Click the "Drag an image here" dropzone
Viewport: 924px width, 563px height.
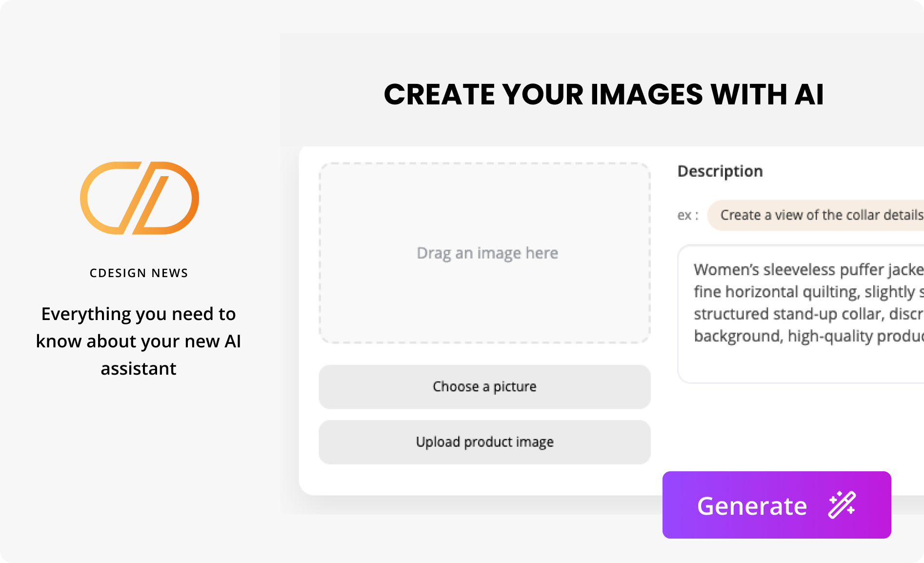click(487, 253)
